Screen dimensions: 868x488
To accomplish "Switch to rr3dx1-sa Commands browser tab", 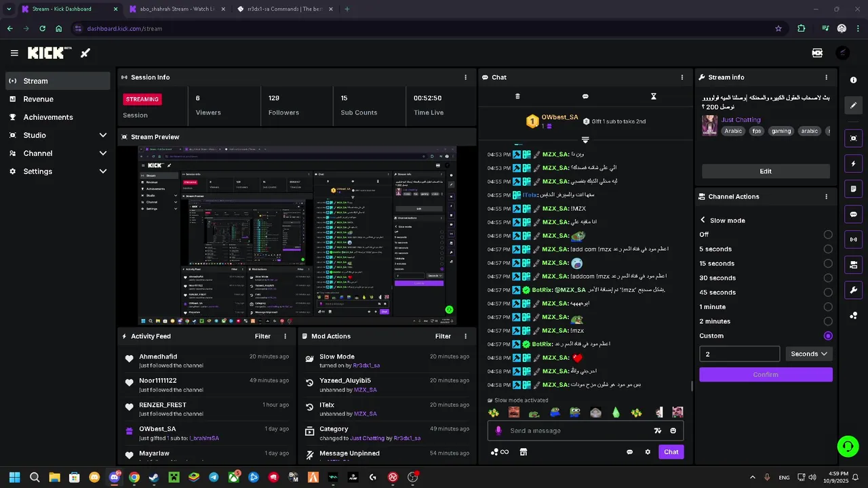I will (x=283, y=9).
